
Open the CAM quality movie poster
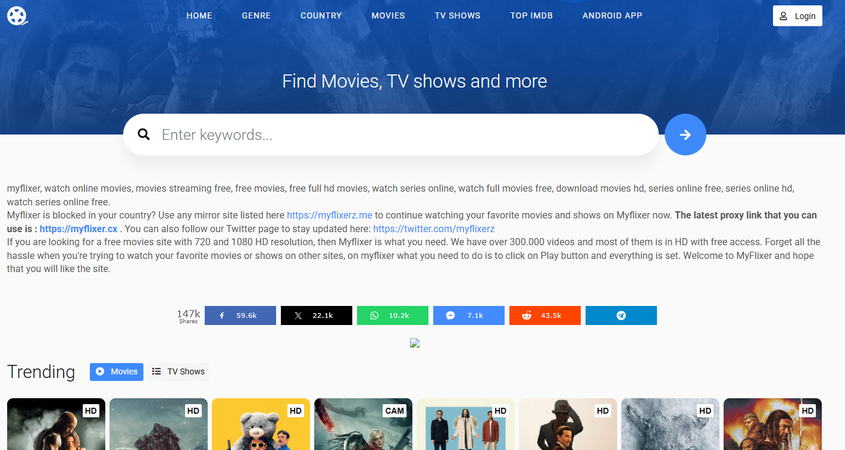tap(363, 424)
